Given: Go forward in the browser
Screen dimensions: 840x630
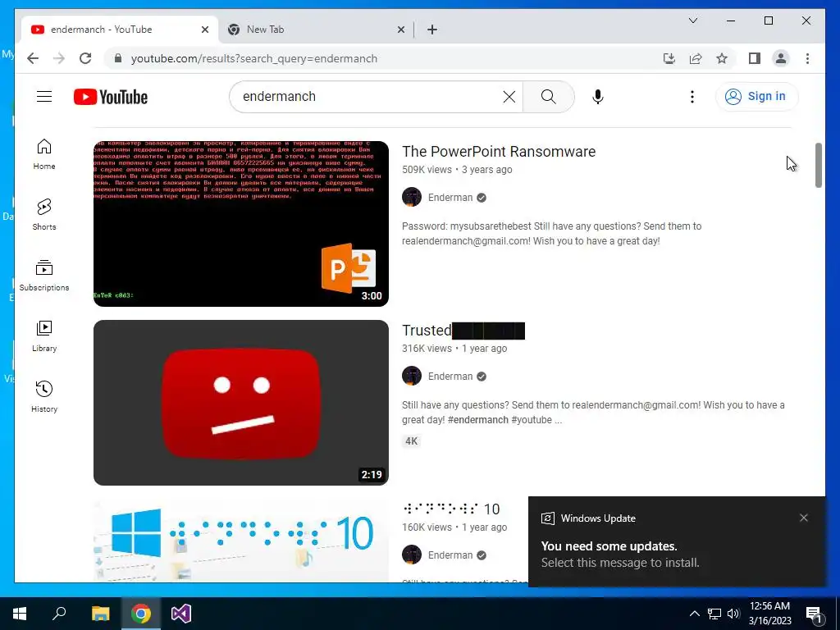Looking at the screenshot, I should point(59,58).
